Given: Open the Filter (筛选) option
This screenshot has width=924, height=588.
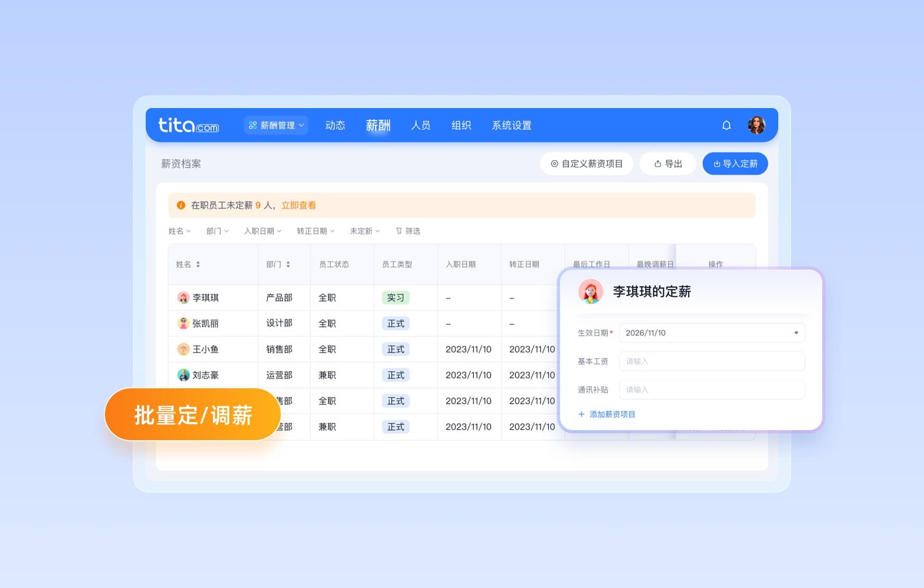Looking at the screenshot, I should pos(408,231).
